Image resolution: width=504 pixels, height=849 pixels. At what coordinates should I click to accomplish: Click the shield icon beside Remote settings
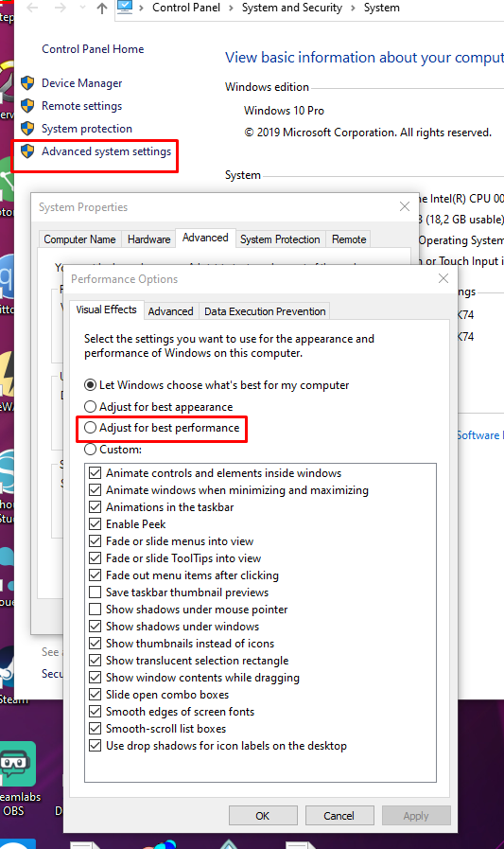pos(27,106)
